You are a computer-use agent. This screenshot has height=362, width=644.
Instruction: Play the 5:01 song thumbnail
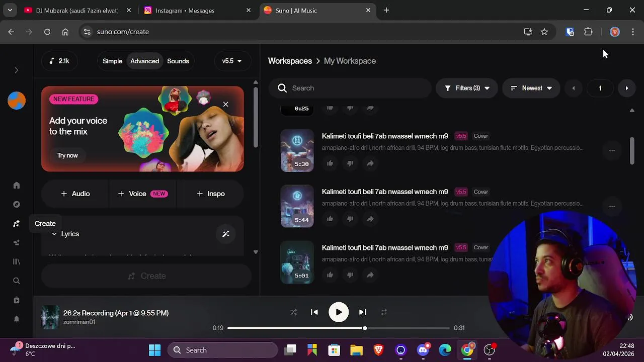(x=297, y=262)
